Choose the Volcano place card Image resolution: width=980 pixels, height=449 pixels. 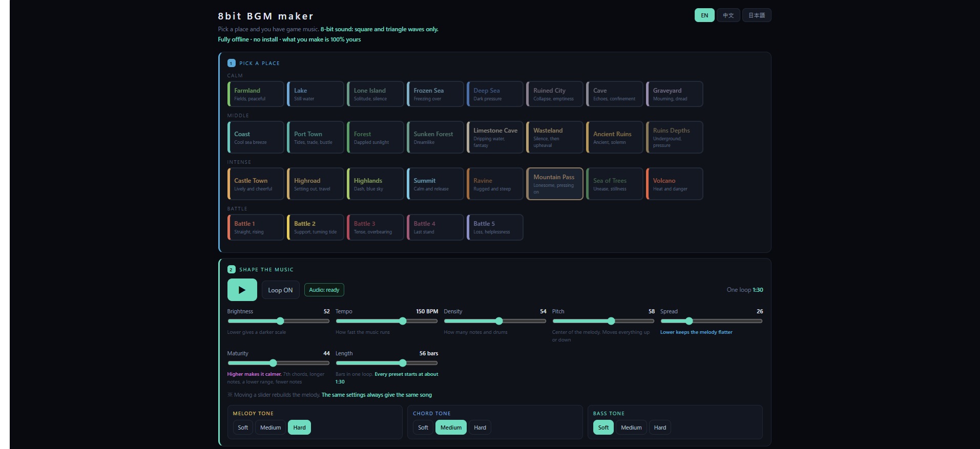(x=674, y=184)
